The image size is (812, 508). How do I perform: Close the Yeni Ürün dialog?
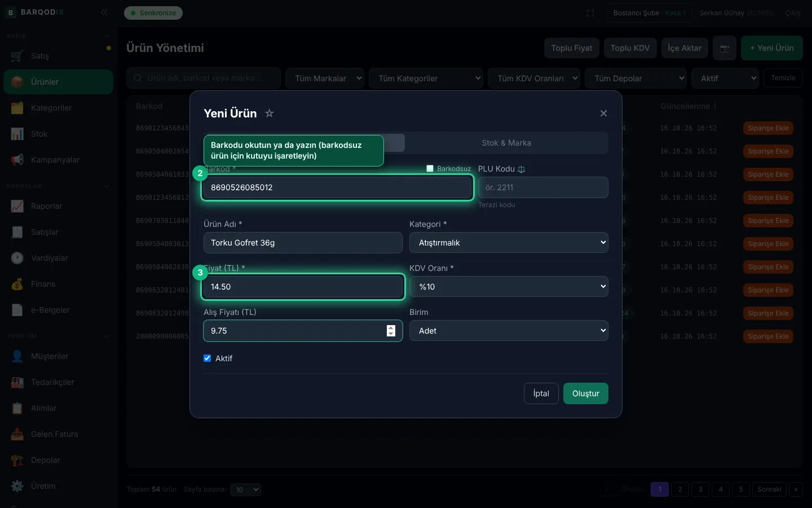pos(603,113)
